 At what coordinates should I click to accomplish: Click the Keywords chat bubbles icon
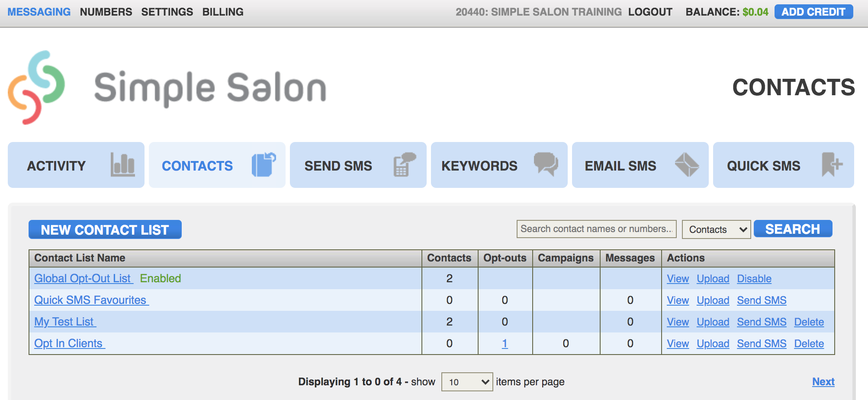[546, 165]
